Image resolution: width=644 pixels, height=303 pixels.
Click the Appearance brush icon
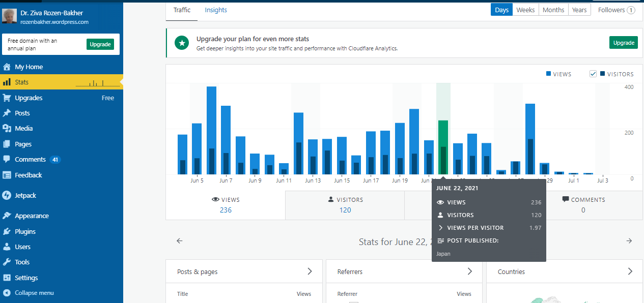point(7,216)
